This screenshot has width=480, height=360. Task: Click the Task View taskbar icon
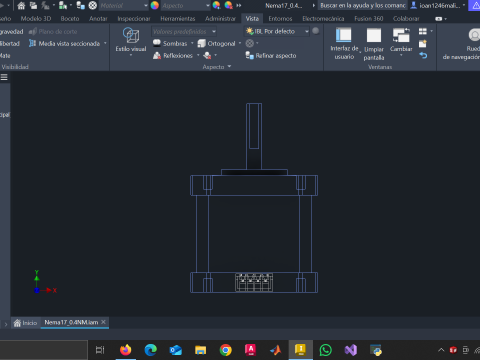coord(100,350)
